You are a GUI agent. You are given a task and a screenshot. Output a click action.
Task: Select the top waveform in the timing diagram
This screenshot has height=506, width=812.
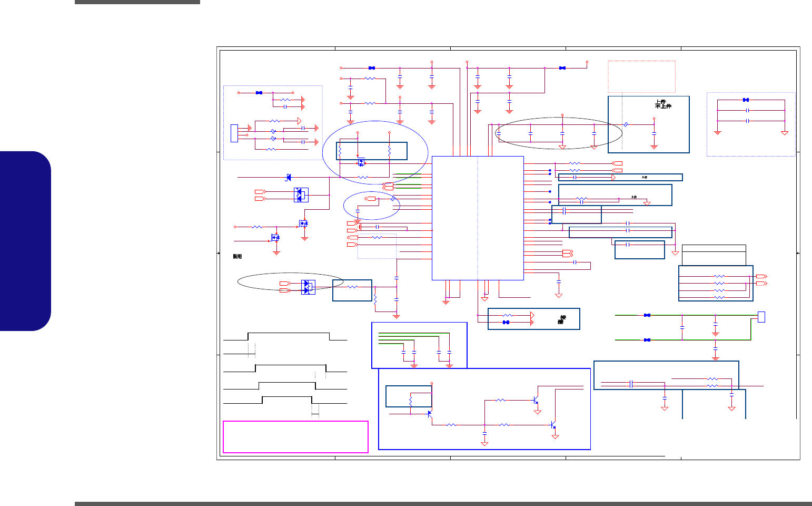click(285, 337)
